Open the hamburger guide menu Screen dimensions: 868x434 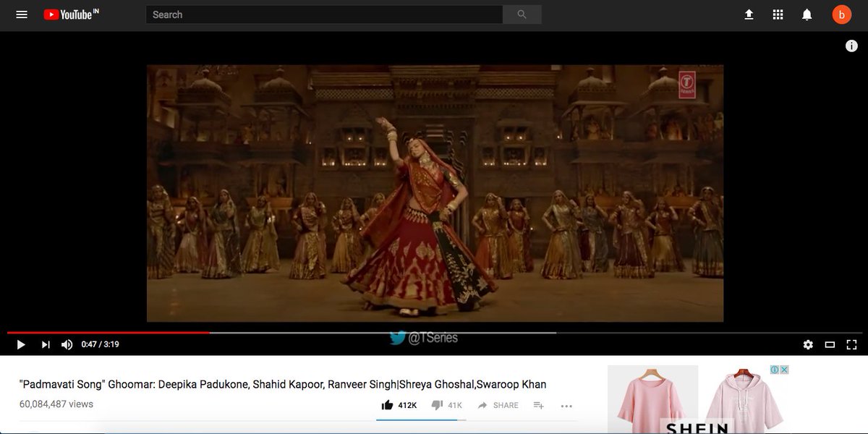[x=22, y=14]
